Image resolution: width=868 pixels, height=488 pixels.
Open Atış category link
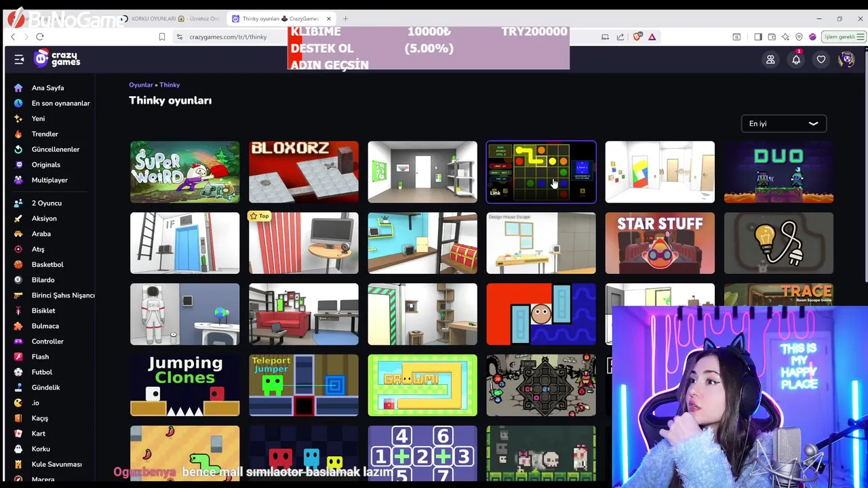[38, 249]
